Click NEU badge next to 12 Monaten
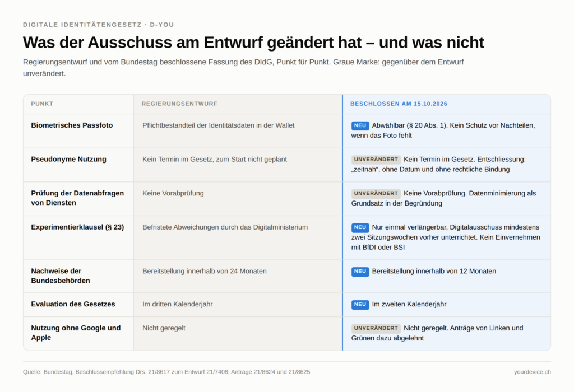The height and width of the screenshot is (392, 574). (360, 272)
